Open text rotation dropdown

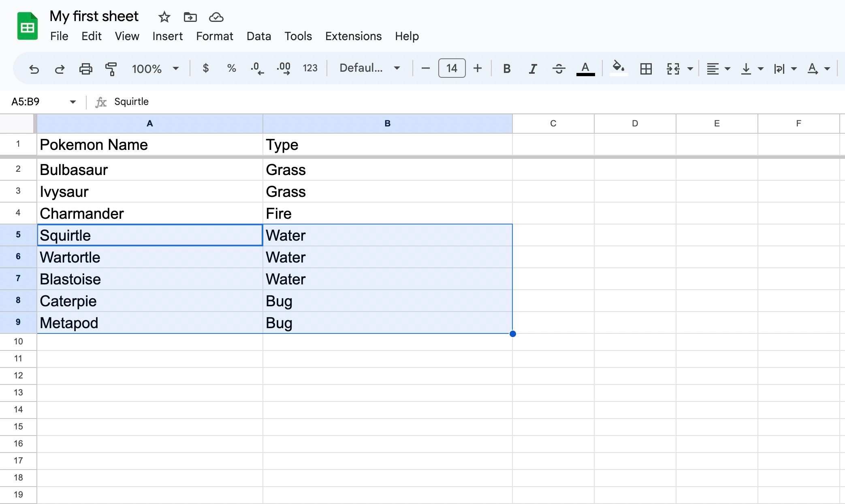tap(818, 69)
